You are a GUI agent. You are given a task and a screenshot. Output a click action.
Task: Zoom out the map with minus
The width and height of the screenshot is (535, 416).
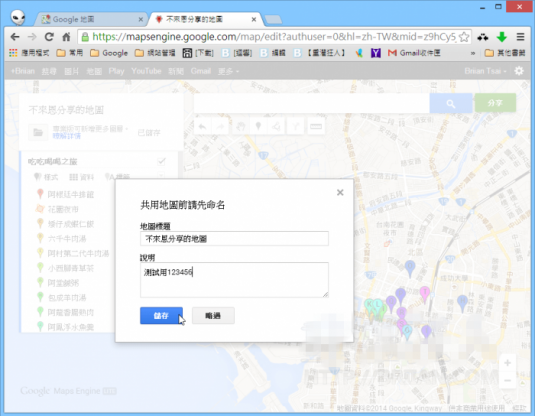click(x=507, y=380)
